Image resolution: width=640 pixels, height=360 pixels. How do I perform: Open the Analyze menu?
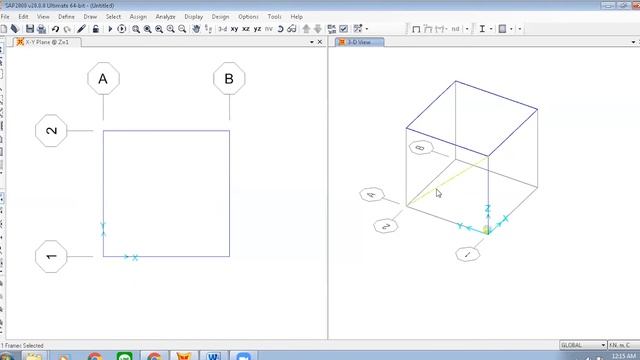point(165,17)
